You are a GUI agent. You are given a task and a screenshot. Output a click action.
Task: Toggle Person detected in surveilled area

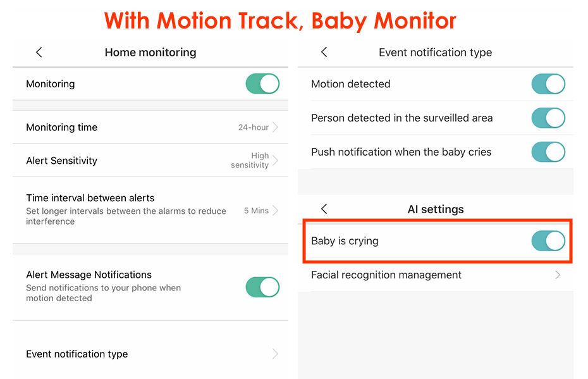point(548,118)
